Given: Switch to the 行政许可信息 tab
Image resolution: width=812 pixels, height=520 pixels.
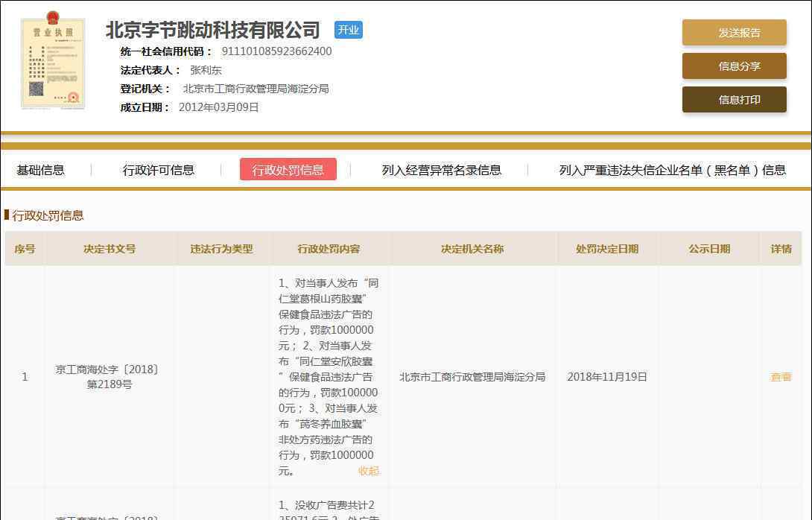Looking at the screenshot, I should tap(159, 170).
